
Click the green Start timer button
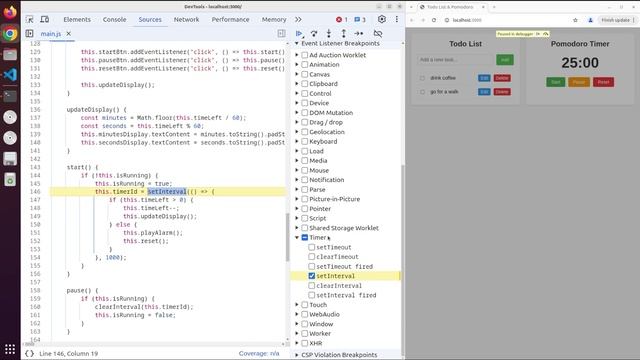point(556,82)
